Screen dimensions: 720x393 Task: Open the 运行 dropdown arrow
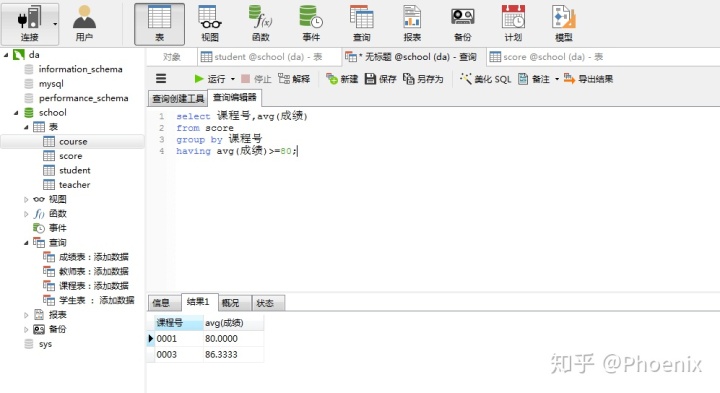point(233,79)
